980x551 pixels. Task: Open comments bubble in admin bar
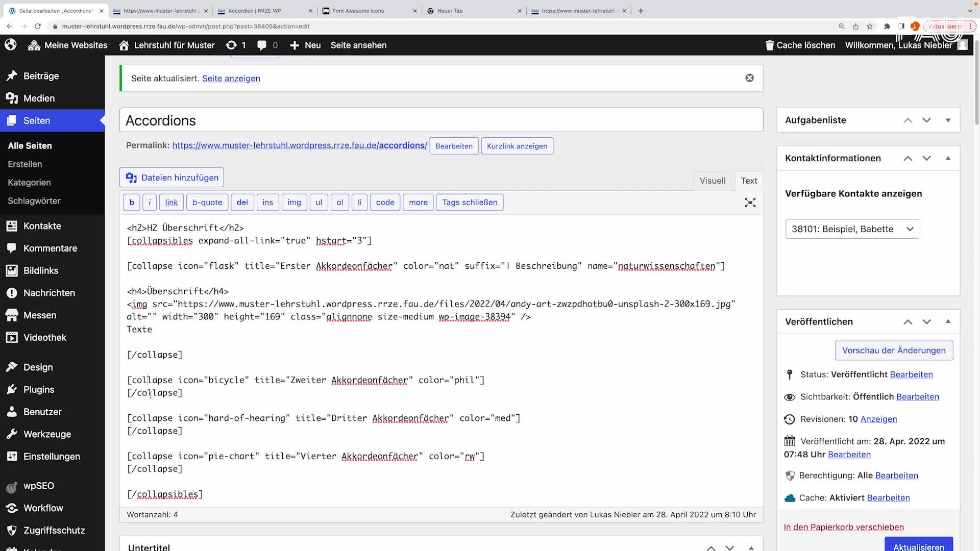click(x=262, y=45)
